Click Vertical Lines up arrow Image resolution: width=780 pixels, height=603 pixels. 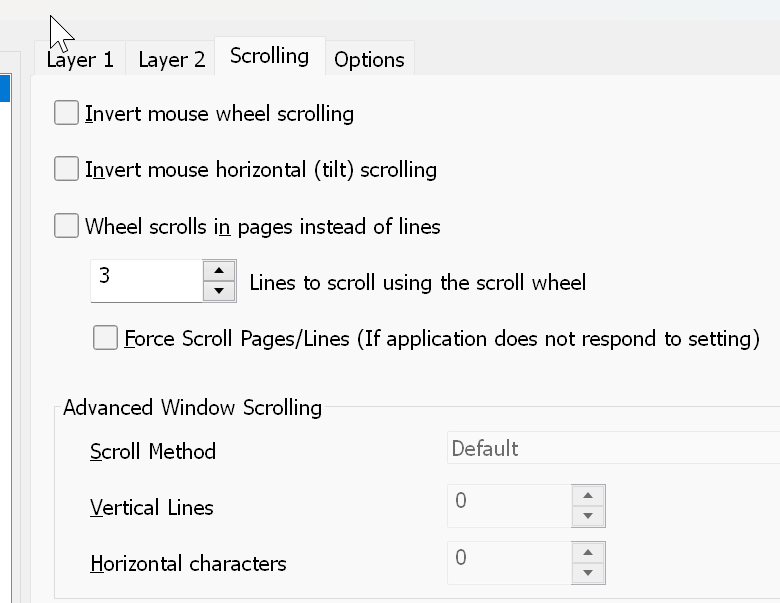[588, 496]
